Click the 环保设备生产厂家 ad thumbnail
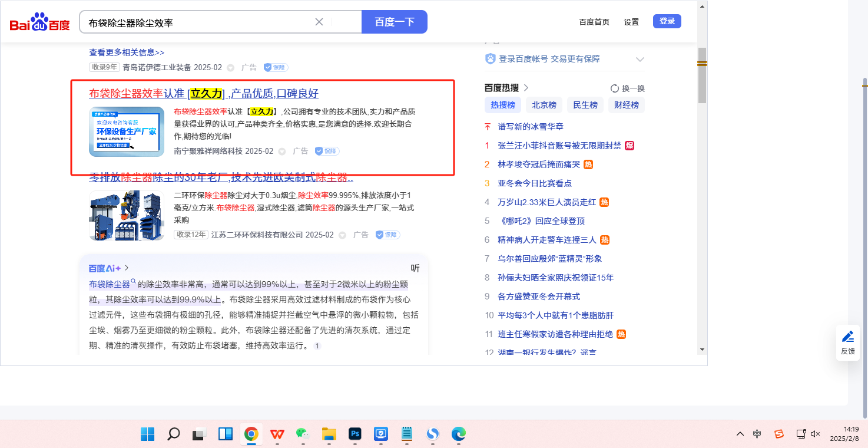 click(x=127, y=131)
